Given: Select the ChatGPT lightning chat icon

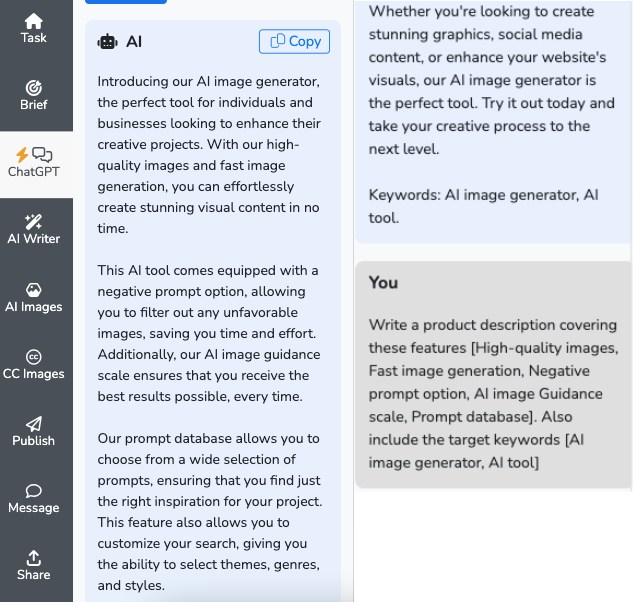Looking at the screenshot, I should click(x=34, y=155).
